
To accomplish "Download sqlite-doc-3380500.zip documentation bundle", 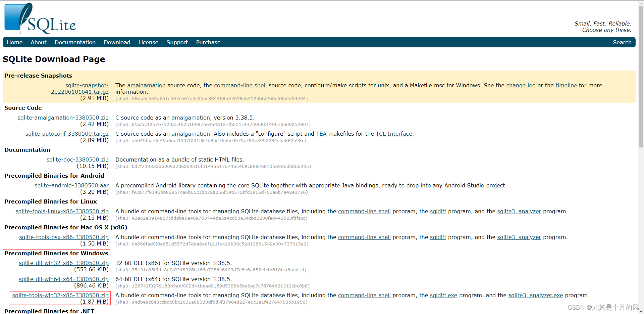I will click(x=77, y=160).
